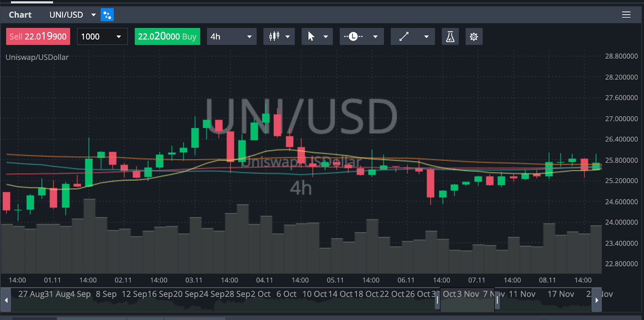Click the Uniswap/USDollar instrument label
The height and width of the screenshot is (320, 644).
coord(37,57)
